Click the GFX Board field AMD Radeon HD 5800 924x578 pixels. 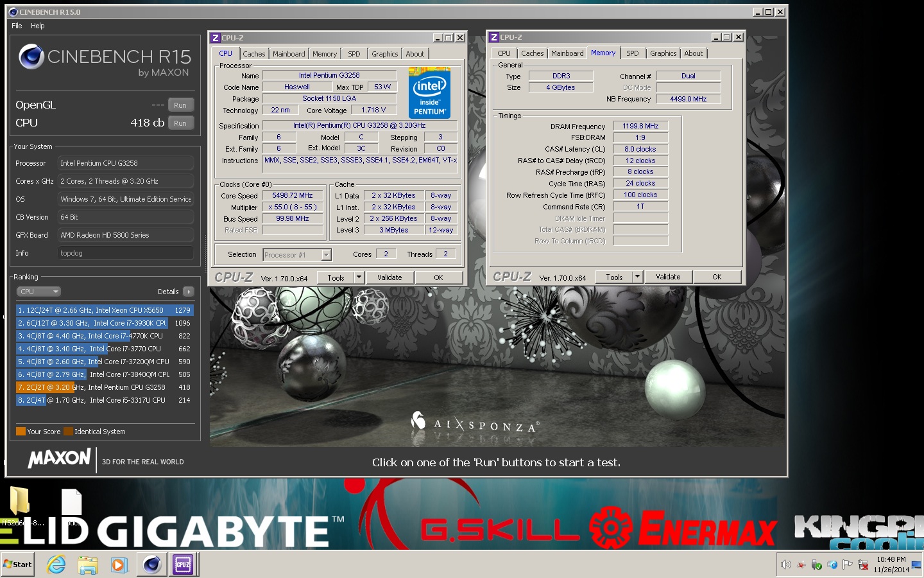tap(126, 235)
